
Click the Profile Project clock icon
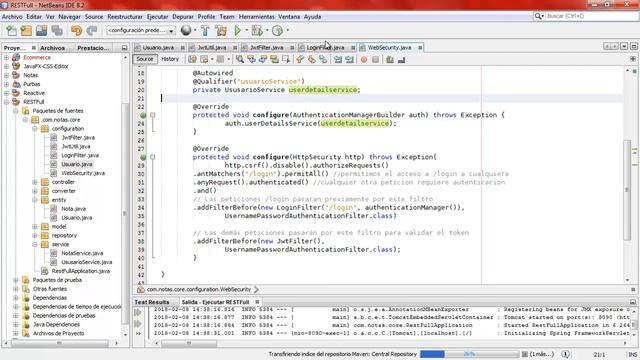click(278, 30)
